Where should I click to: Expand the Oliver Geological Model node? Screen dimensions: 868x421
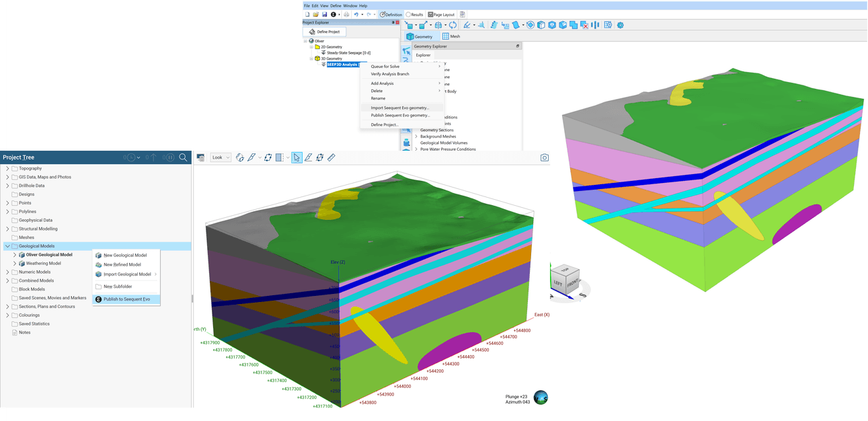[15, 255]
